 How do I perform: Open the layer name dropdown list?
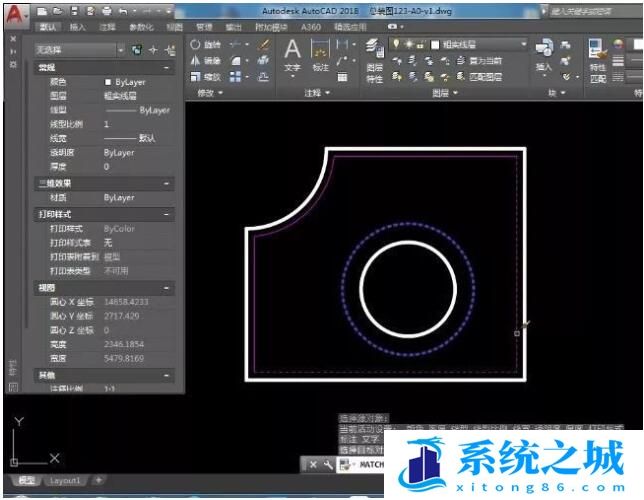[524, 44]
